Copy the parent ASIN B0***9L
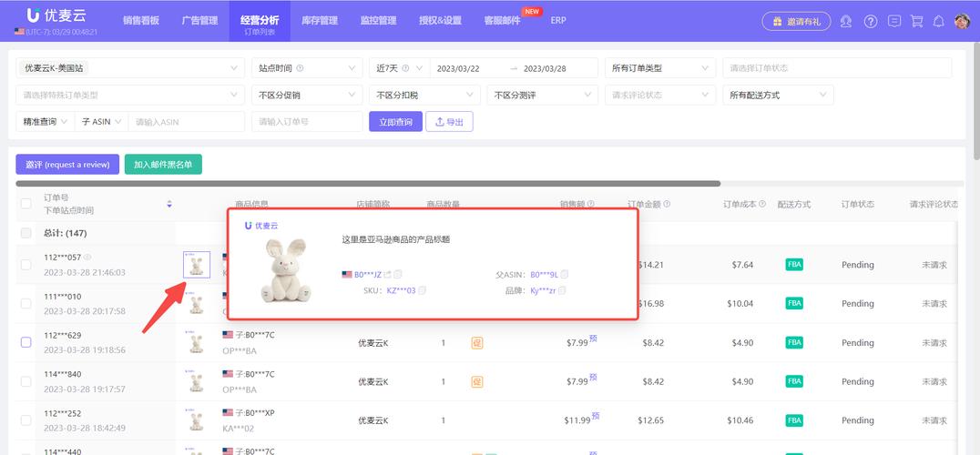This screenshot has width=980, height=455. click(x=565, y=274)
